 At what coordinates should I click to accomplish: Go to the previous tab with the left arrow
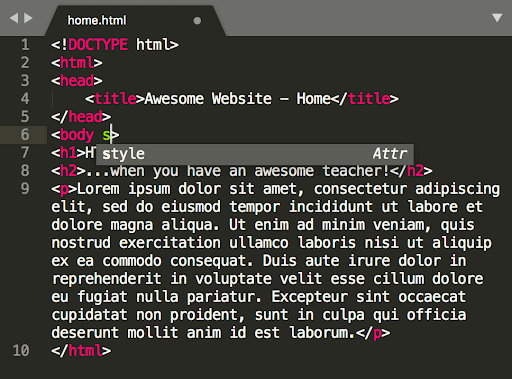(x=14, y=18)
